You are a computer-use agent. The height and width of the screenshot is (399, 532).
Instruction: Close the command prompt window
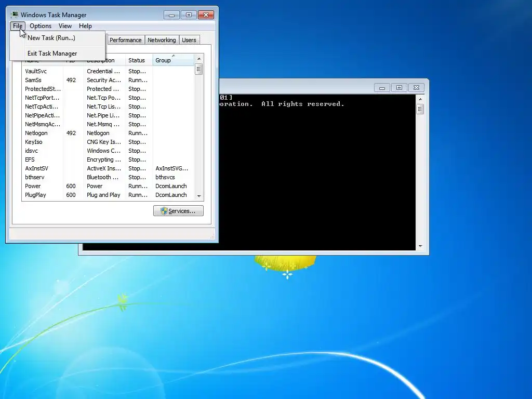coord(416,88)
